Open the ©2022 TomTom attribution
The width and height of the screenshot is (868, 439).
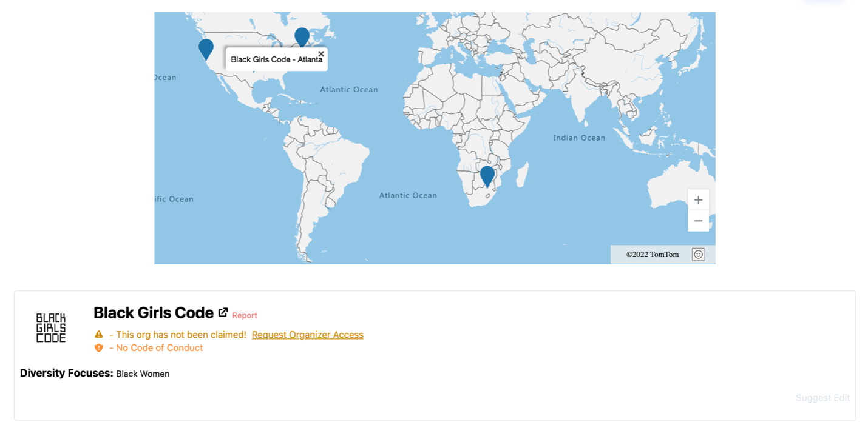click(x=653, y=255)
